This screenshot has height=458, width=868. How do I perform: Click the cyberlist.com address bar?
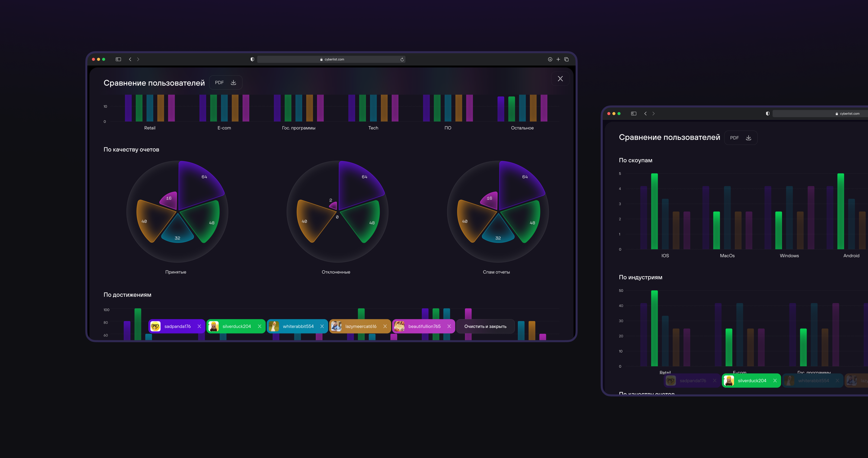[x=331, y=59]
